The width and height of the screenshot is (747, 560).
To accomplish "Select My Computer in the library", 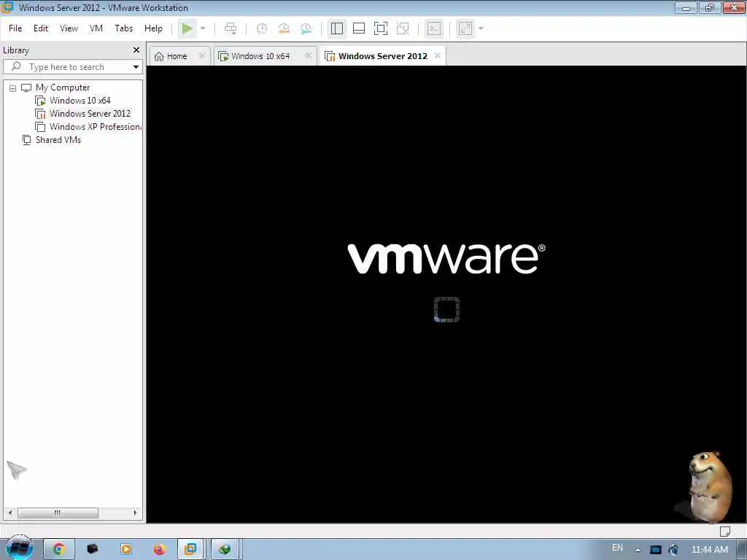I will tap(63, 87).
